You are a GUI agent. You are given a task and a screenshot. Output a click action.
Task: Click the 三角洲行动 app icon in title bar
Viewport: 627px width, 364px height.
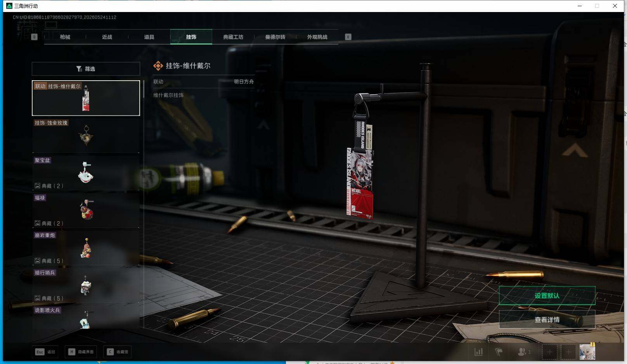pyautogui.click(x=9, y=6)
